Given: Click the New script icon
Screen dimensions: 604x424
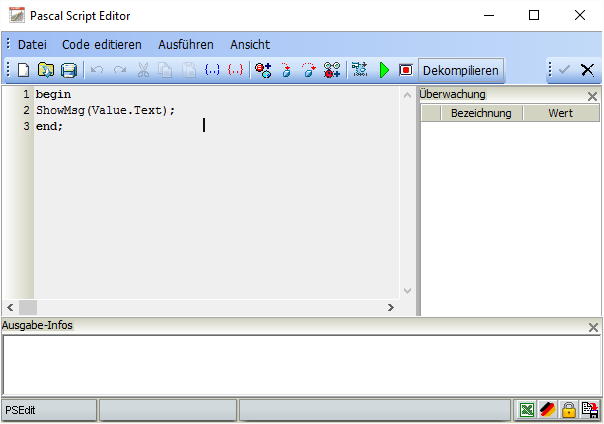Looking at the screenshot, I should tap(24, 70).
